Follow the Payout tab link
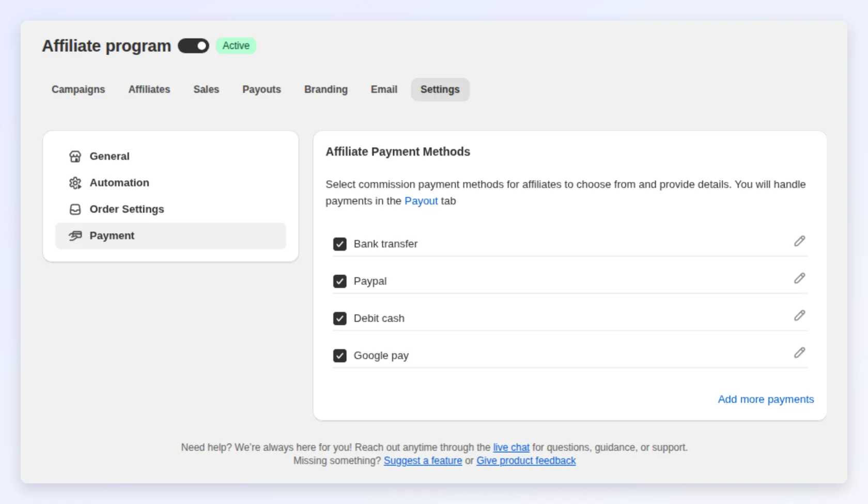The image size is (868, 504). [x=421, y=201]
